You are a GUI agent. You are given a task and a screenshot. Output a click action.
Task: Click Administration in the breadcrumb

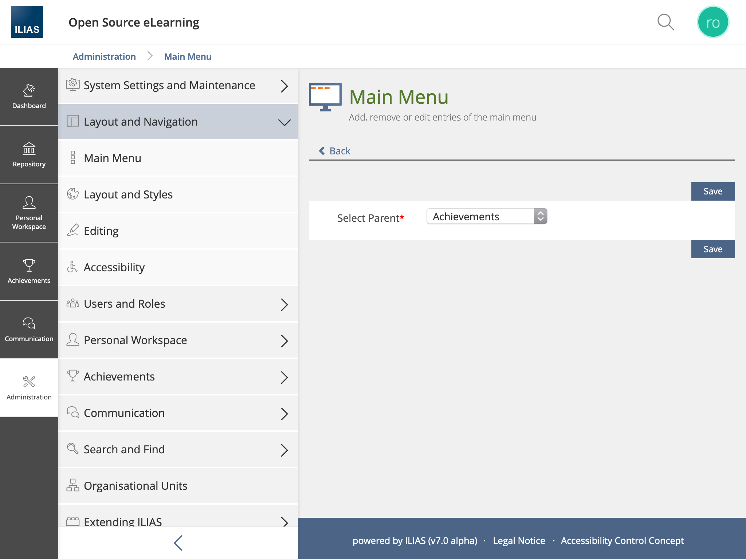click(104, 56)
